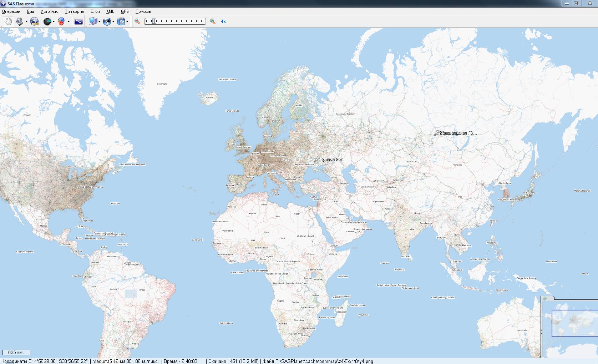
Task: Click the zoom level slider track
Action: tap(175, 21)
